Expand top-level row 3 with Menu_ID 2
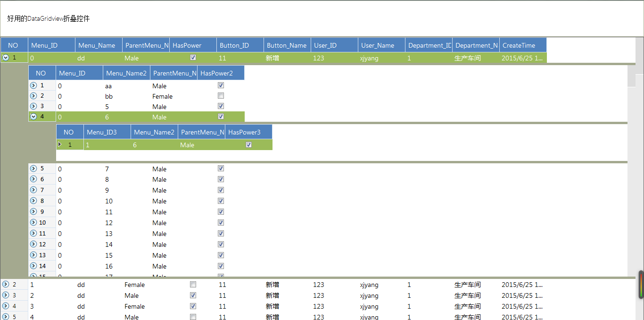 (x=6, y=295)
